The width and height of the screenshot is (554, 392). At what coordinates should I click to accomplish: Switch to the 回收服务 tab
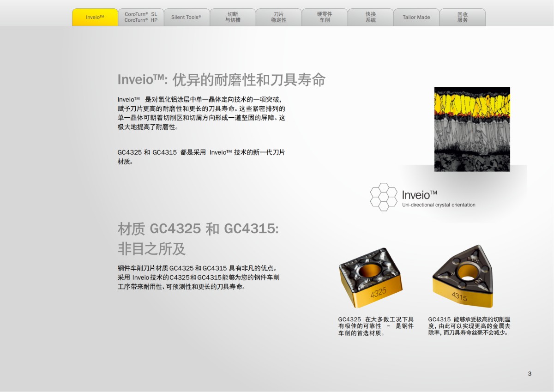click(463, 17)
